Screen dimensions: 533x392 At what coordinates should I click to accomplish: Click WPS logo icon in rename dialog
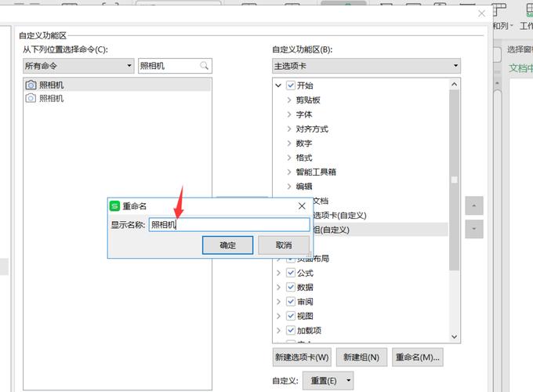coord(115,205)
